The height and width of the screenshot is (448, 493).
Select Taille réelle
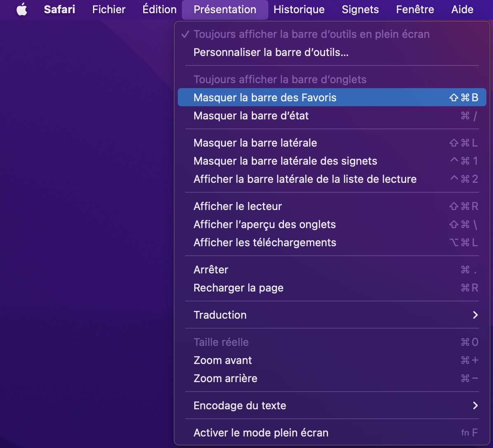(x=332, y=342)
